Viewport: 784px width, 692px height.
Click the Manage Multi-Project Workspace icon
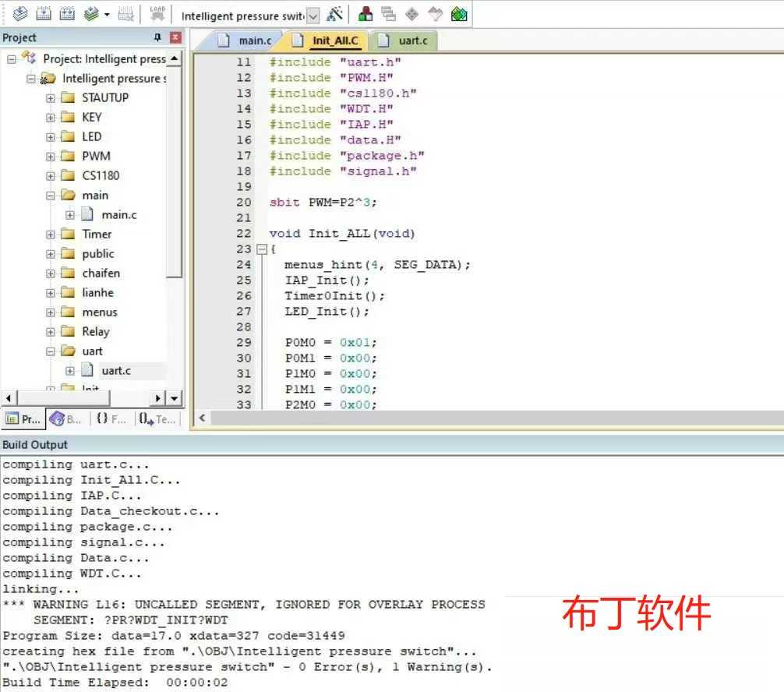pyautogui.click(x=389, y=14)
